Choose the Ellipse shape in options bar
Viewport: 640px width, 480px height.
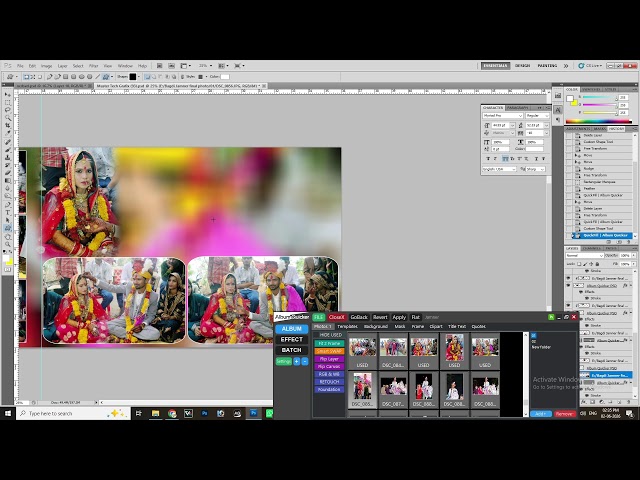[82, 77]
